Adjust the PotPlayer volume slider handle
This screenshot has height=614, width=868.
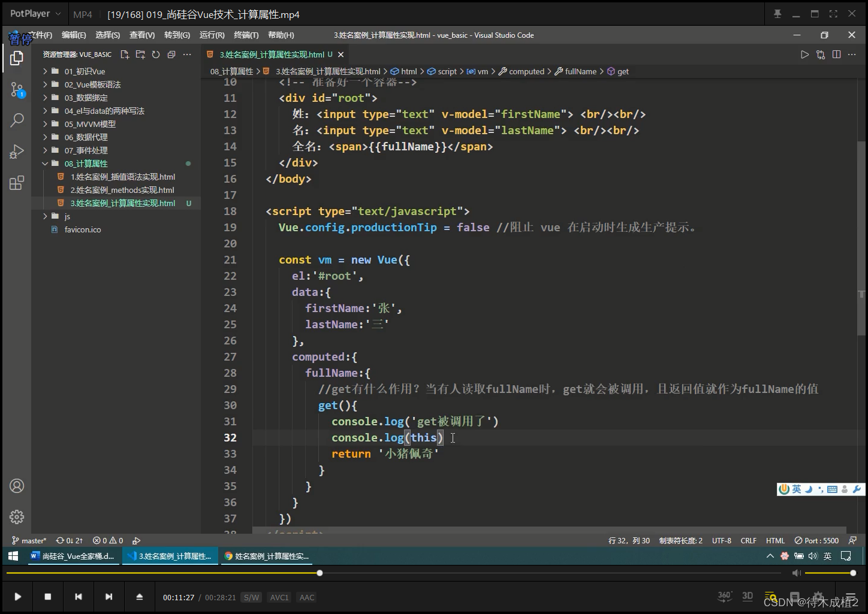853,573
